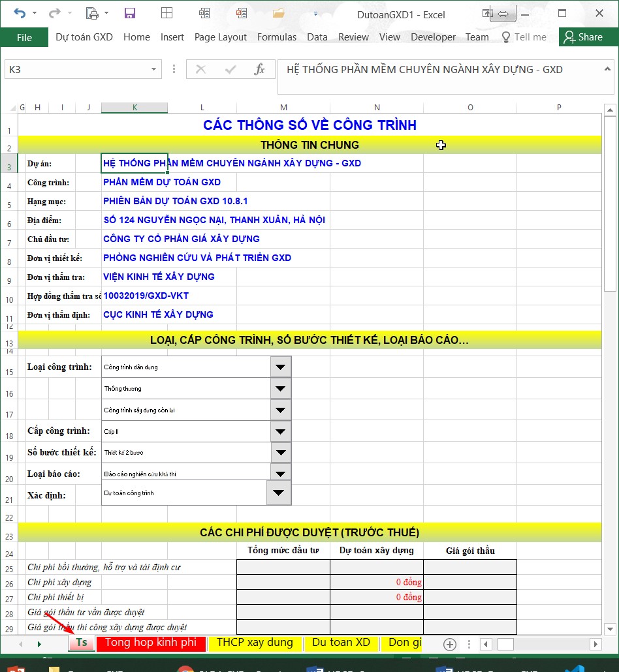Switch to 'Tong hop kinh phi' sheet
Image resolution: width=619 pixels, height=672 pixels.
point(151,643)
